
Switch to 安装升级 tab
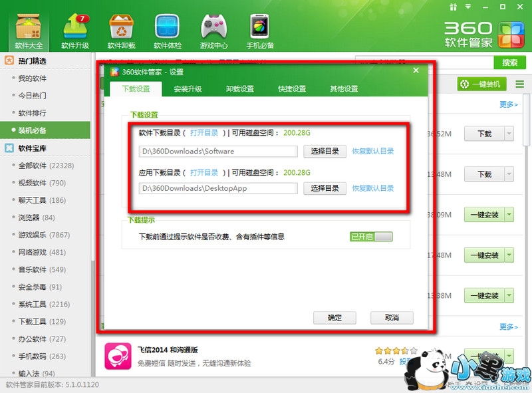188,89
